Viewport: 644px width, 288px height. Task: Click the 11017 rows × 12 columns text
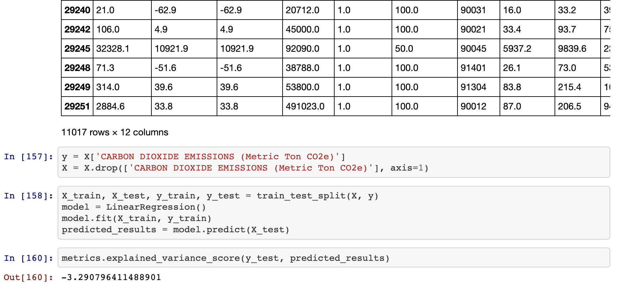115,132
